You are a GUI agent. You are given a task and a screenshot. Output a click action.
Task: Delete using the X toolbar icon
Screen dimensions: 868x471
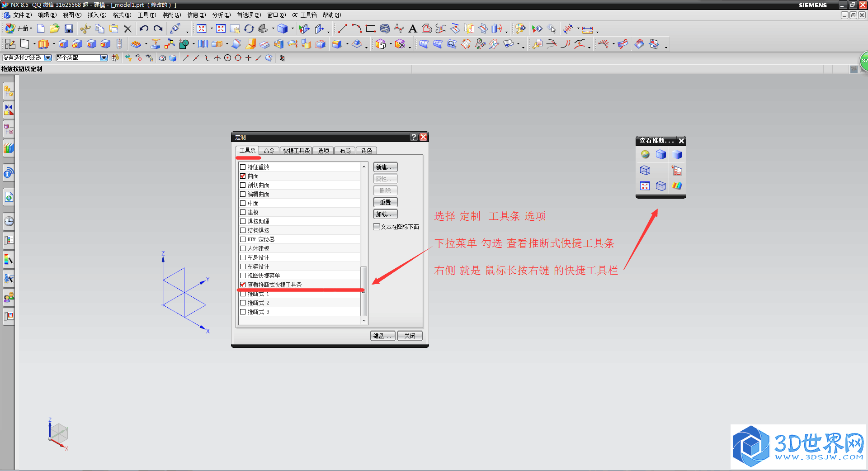pyautogui.click(x=127, y=29)
